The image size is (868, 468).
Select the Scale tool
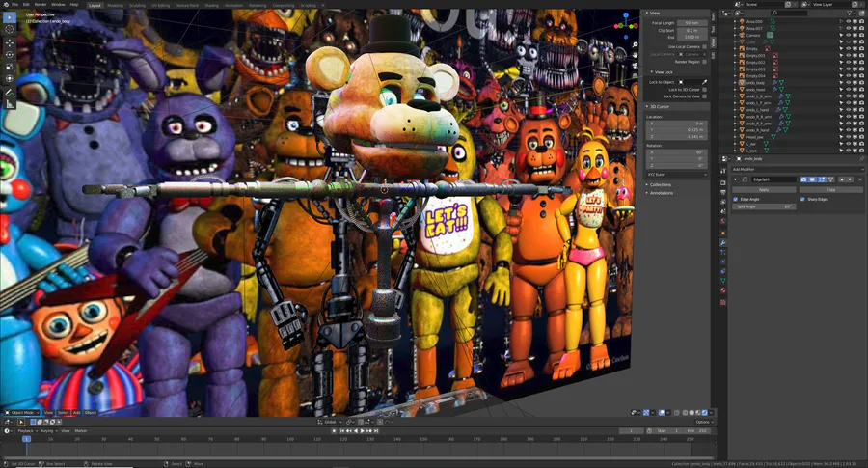[10, 67]
